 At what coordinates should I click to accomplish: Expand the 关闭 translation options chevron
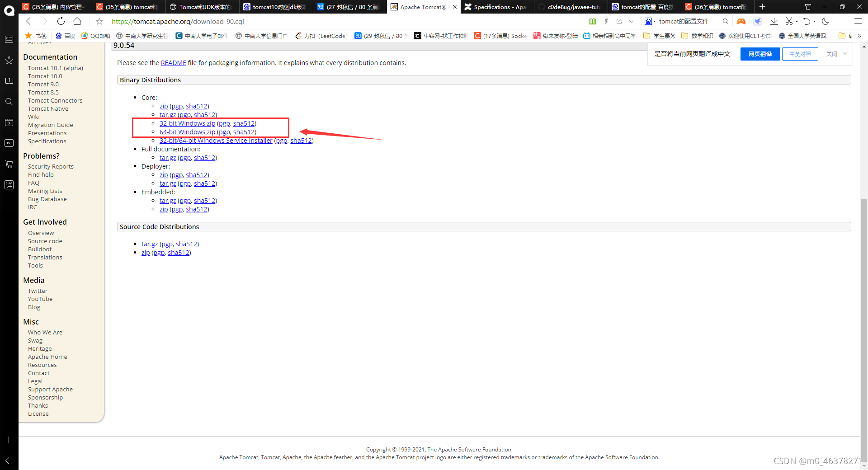tap(845, 54)
